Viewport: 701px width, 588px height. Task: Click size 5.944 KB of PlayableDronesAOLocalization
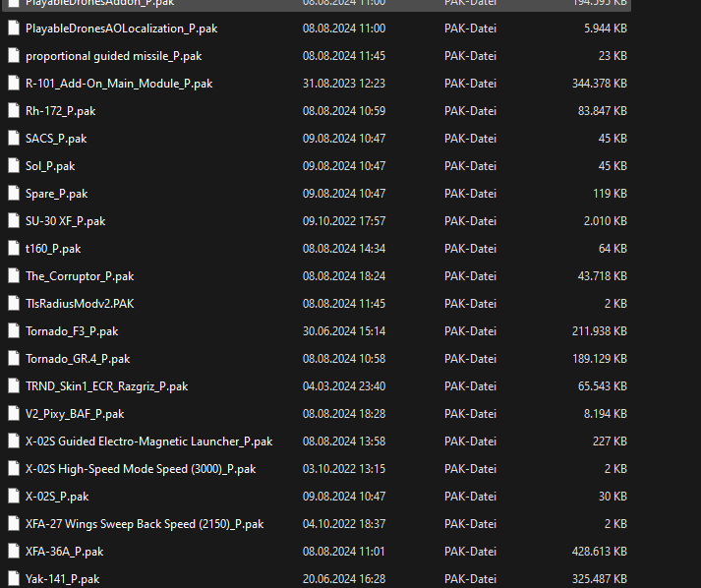(606, 29)
